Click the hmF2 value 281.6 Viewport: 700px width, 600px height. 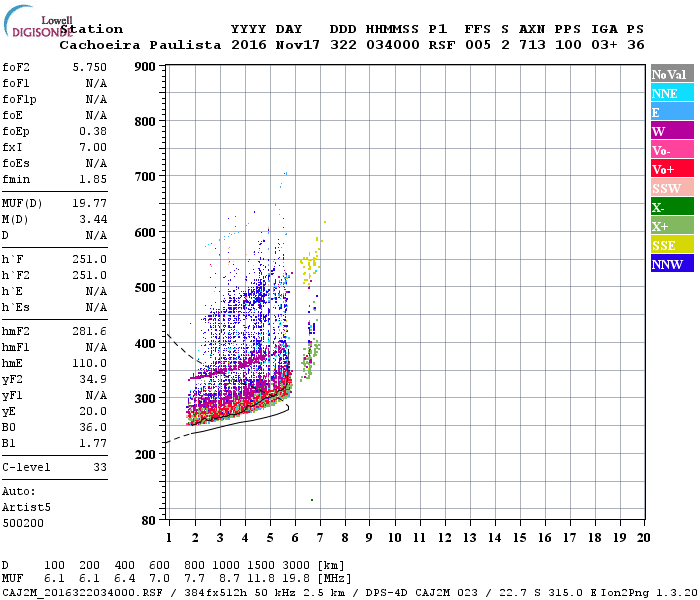(90, 331)
